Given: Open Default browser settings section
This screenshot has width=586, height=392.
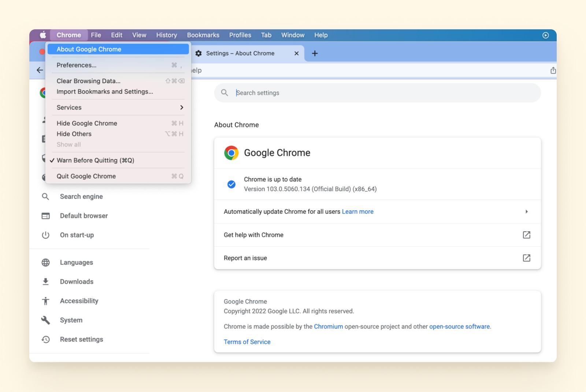Looking at the screenshot, I should tap(84, 216).
